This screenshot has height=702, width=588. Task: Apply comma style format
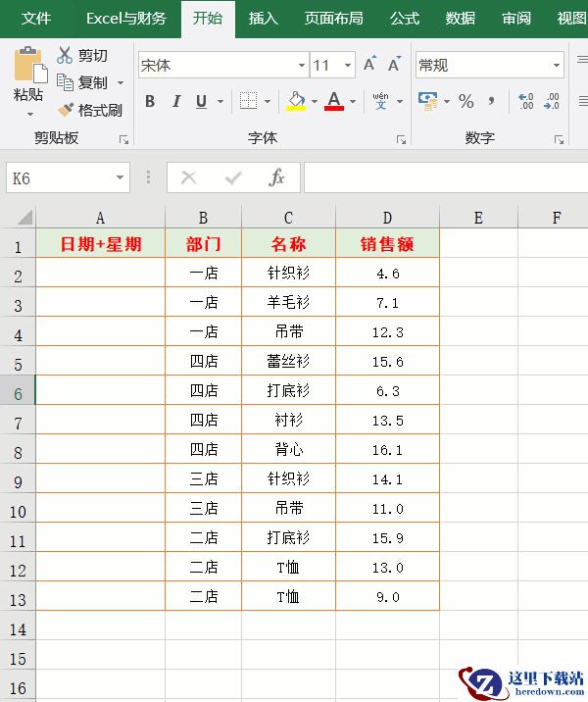pyautogui.click(x=491, y=102)
